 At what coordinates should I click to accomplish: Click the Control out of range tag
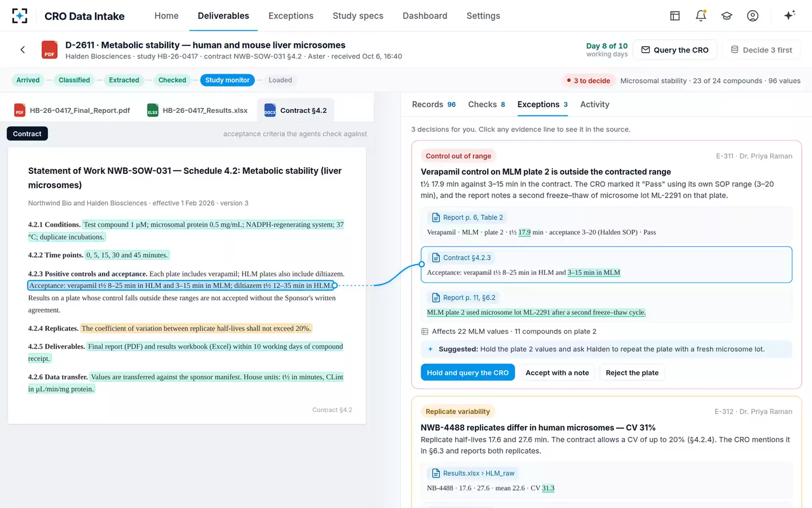coord(458,156)
